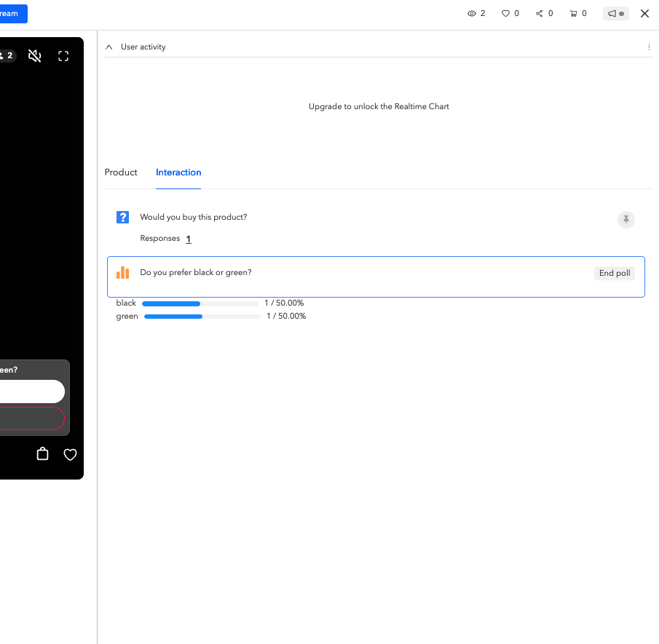Click the viewer count eye icon
Viewport: 659px width, 644px height.
point(472,13)
